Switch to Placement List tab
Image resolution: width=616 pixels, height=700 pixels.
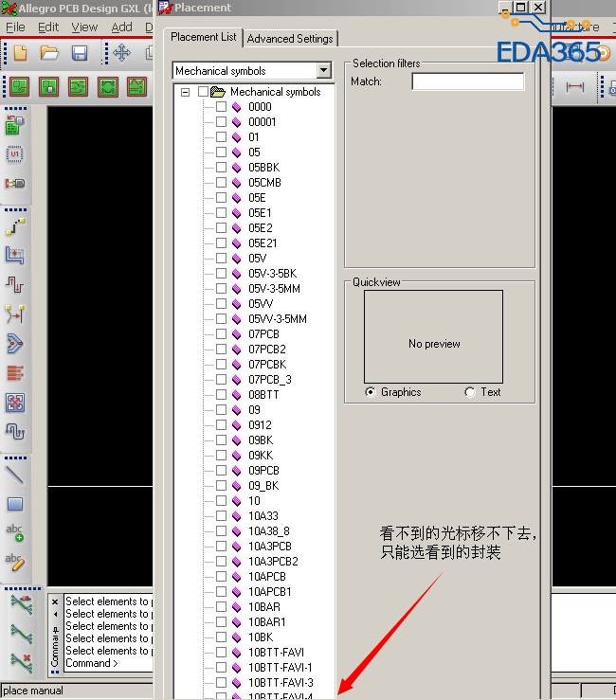203,37
